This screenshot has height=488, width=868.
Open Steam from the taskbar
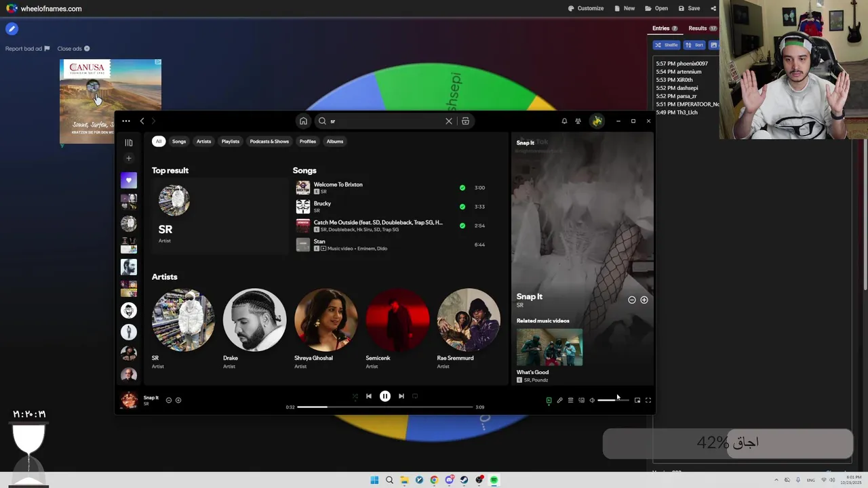tap(464, 480)
